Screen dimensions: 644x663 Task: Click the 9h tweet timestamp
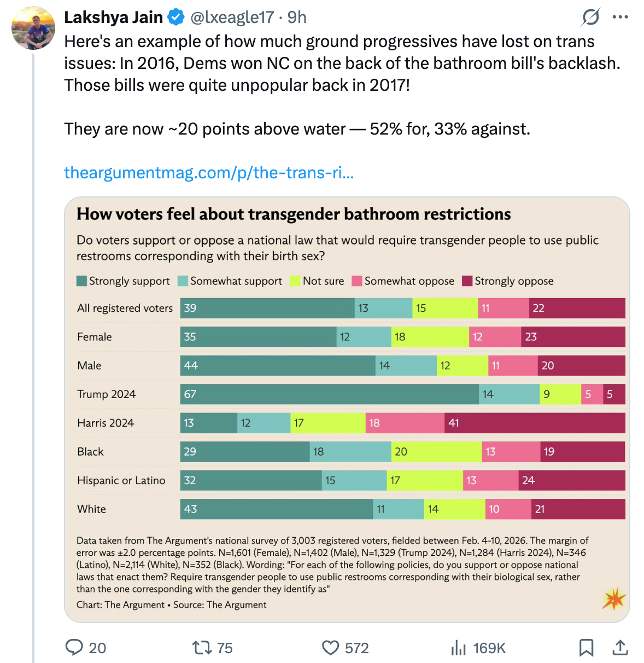297,18
